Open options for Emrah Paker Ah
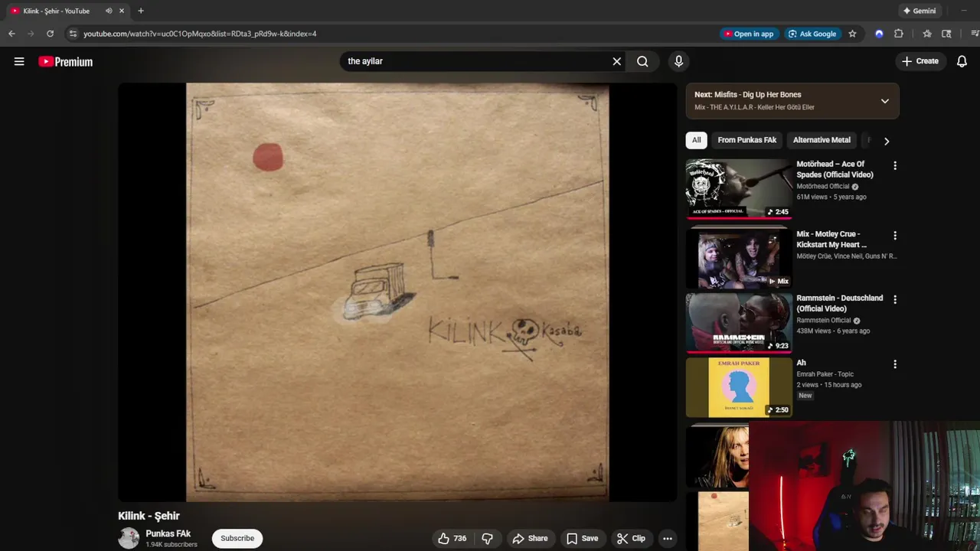Viewport: 980px width, 551px height. pos(894,364)
